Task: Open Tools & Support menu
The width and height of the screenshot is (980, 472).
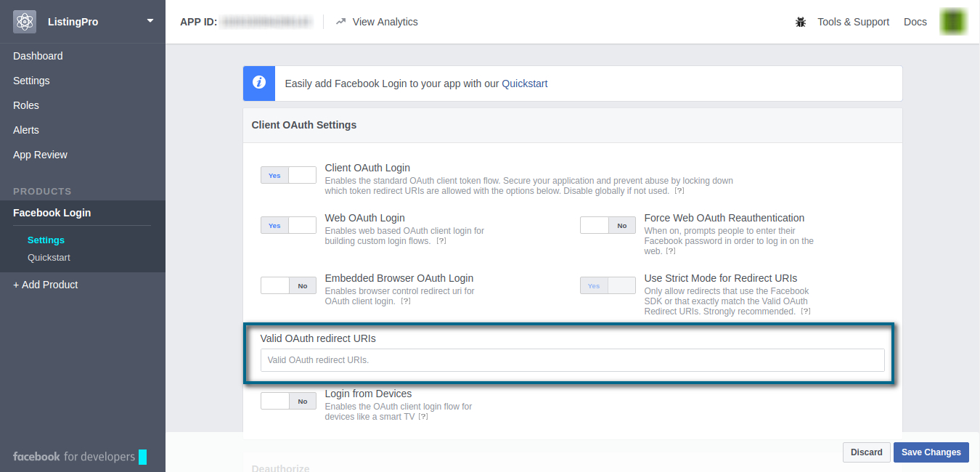Action: coord(853,22)
